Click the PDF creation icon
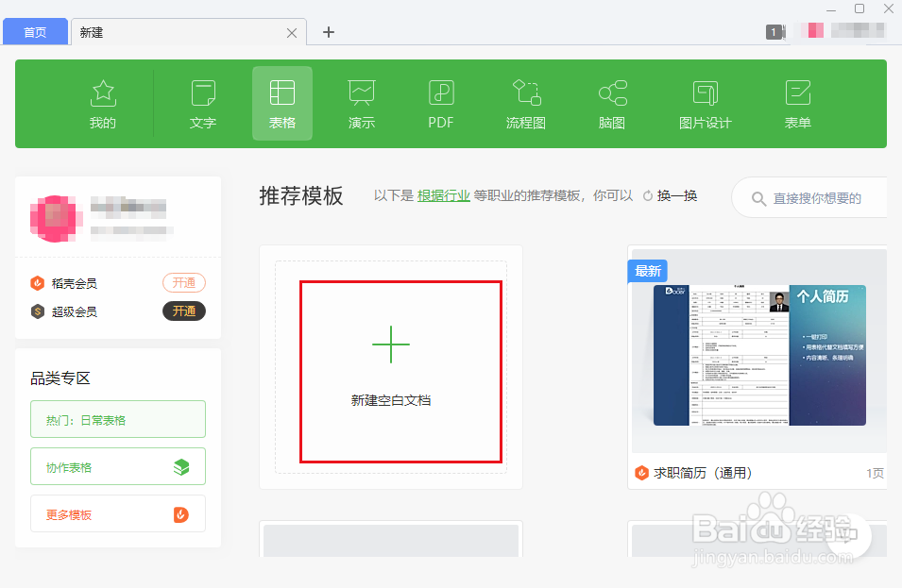This screenshot has height=588, width=902. [x=440, y=104]
